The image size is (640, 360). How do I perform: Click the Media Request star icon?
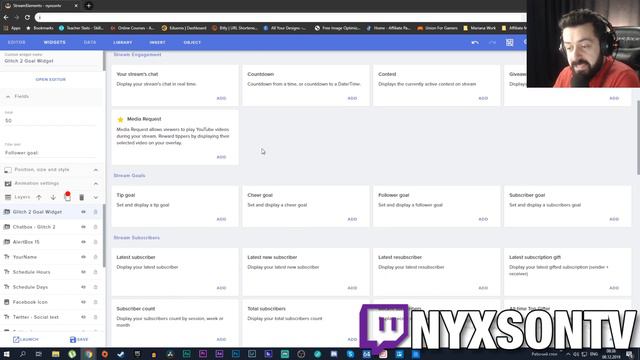tap(120, 119)
